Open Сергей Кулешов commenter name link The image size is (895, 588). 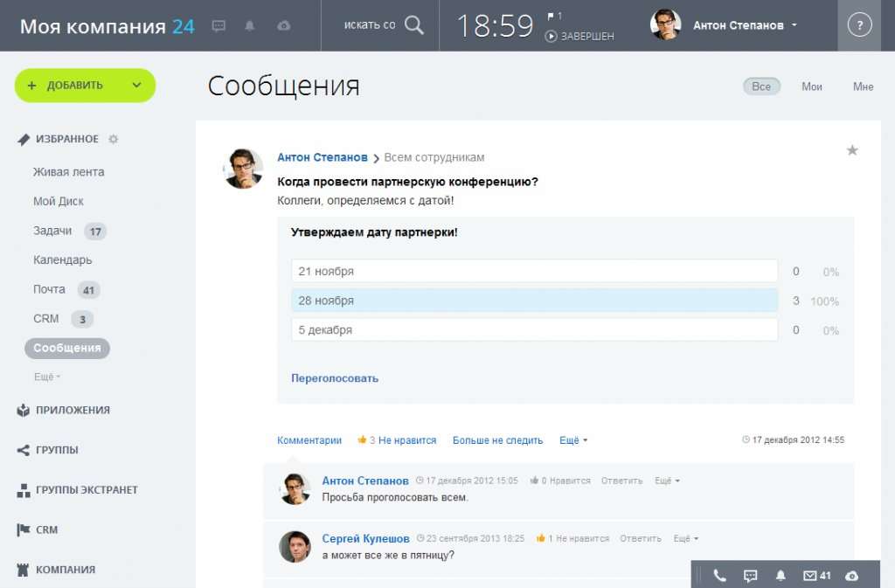365,538
